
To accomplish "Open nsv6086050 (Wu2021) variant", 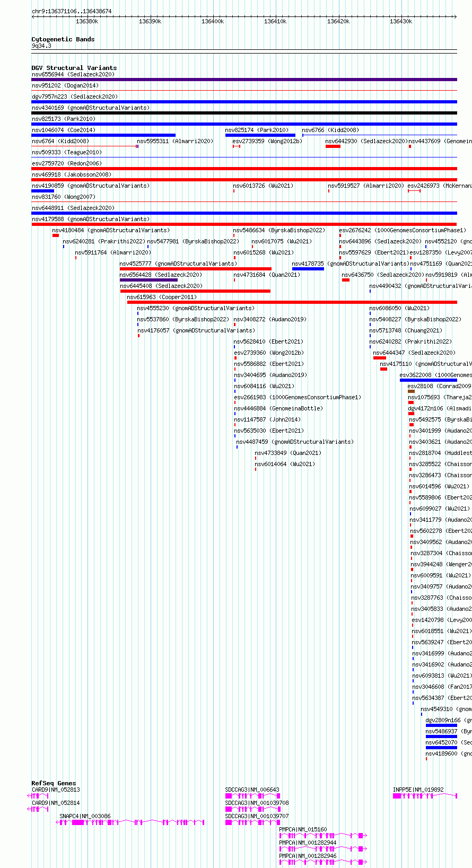I will click(400, 308).
